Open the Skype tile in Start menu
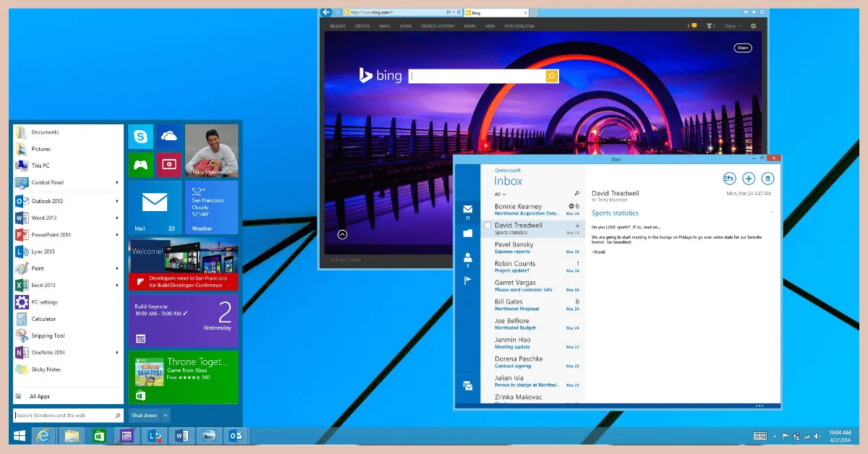Screen dimensions: 868x454 coord(140,137)
